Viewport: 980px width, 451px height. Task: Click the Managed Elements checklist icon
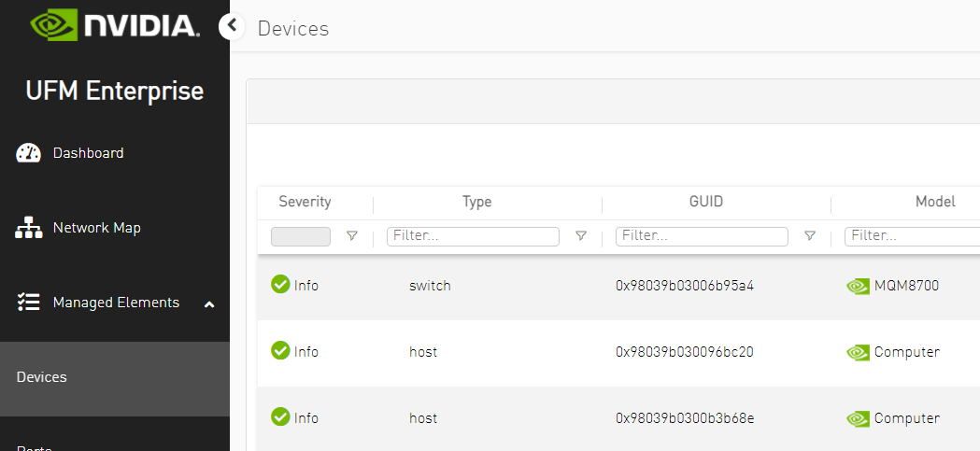(29, 303)
